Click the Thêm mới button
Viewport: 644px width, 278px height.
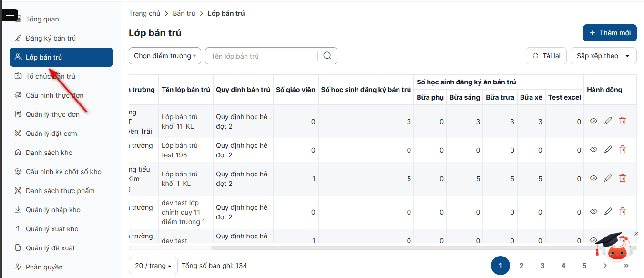pos(610,33)
